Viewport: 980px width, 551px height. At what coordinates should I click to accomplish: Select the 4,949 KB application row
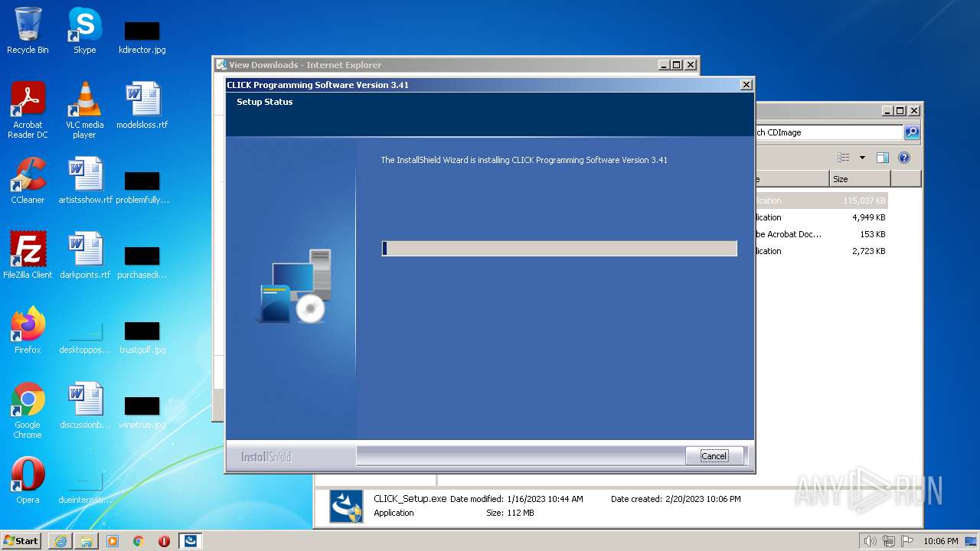[822, 217]
